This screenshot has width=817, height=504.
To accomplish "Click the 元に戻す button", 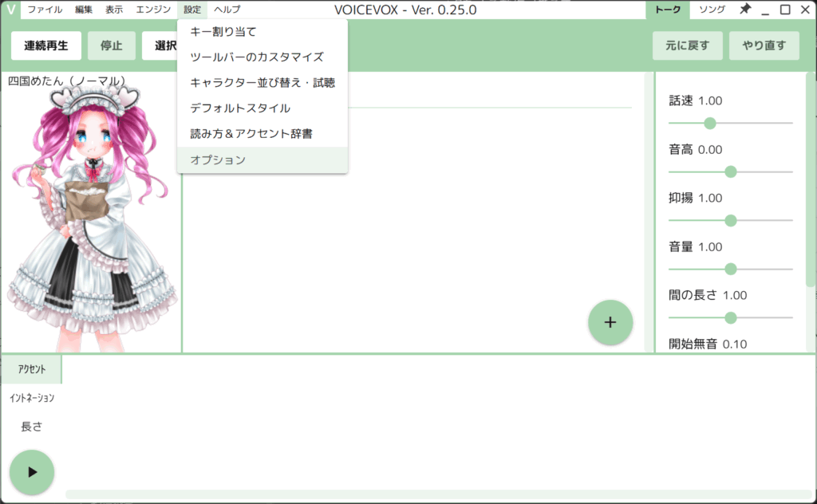I will (x=687, y=45).
